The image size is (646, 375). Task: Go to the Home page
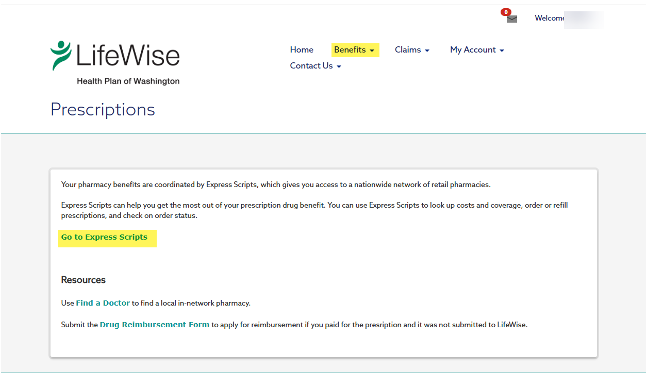302,50
